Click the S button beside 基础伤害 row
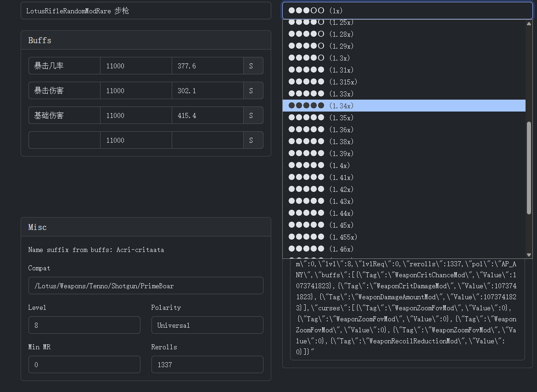This screenshot has height=392, width=537. tap(253, 115)
